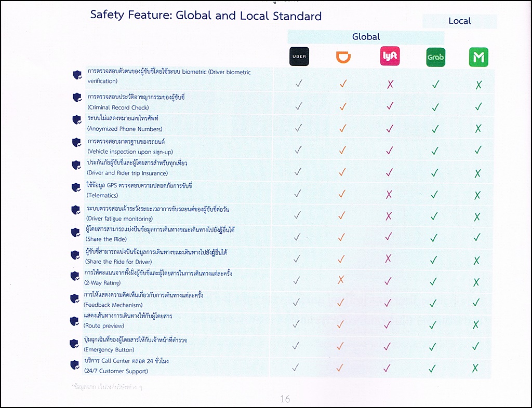This screenshot has height=408, width=532.
Task: Click the orange DiDi logo
Action: pyautogui.click(x=342, y=57)
